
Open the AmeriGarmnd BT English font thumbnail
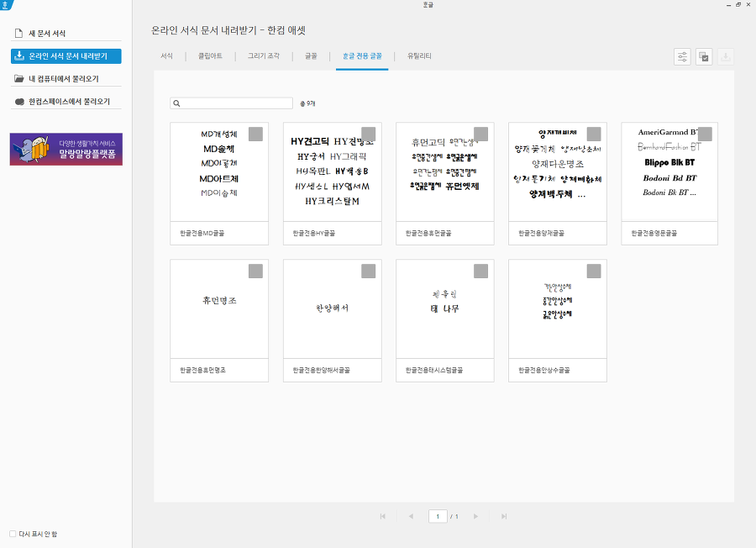pyautogui.click(x=669, y=172)
